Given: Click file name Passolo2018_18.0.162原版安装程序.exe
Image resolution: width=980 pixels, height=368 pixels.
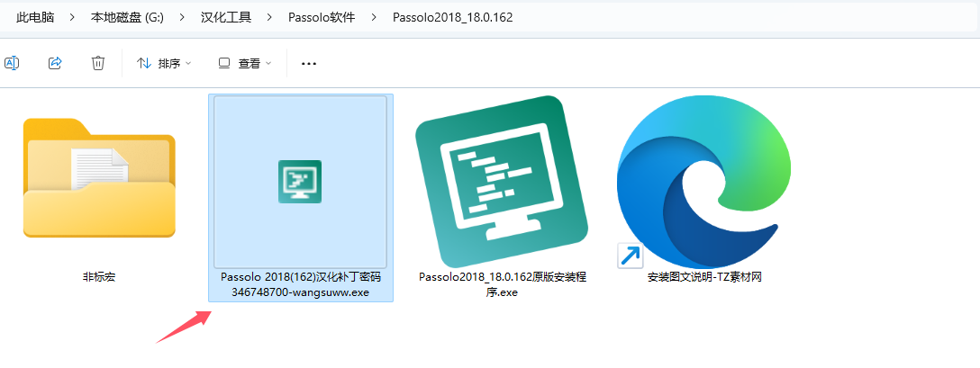Looking at the screenshot, I should click(x=503, y=284).
